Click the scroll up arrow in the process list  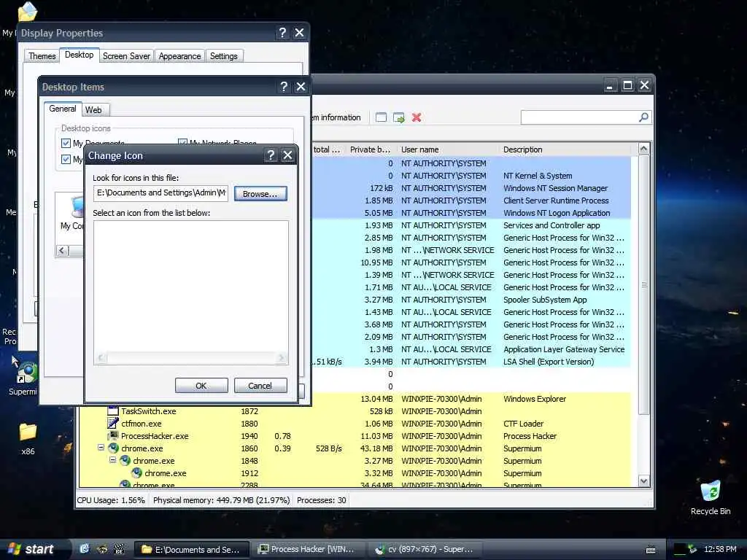click(643, 149)
